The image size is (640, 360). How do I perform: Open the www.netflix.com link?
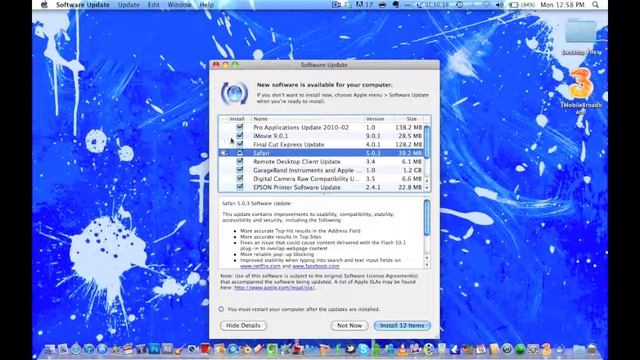click(260, 266)
